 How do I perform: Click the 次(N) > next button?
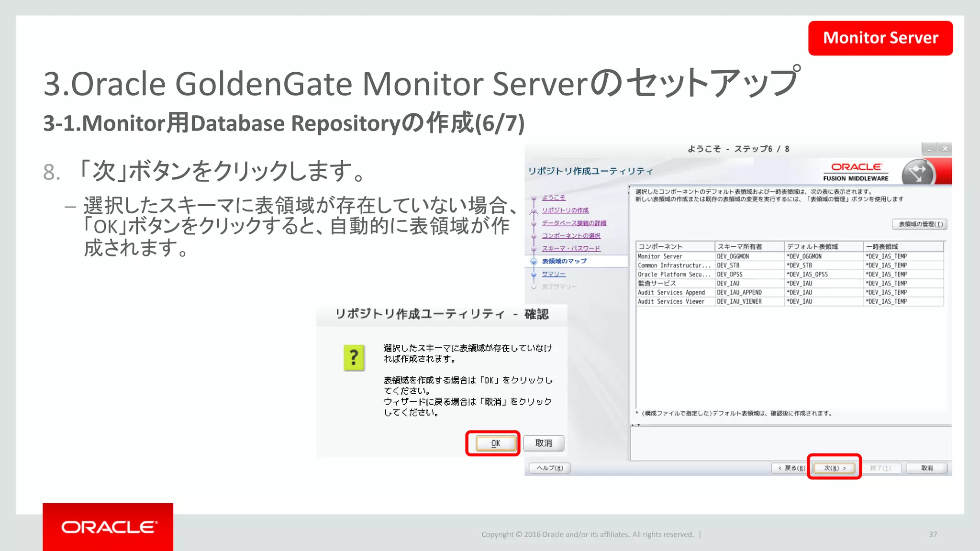pyautogui.click(x=835, y=468)
